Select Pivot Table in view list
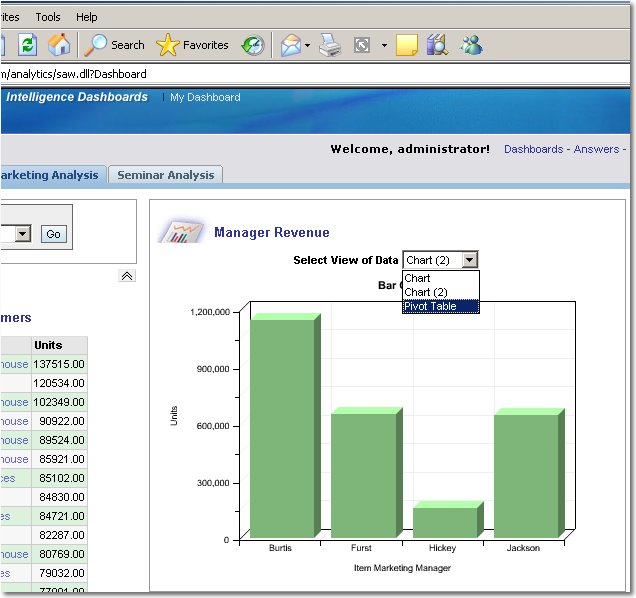The image size is (636, 598). [441, 306]
